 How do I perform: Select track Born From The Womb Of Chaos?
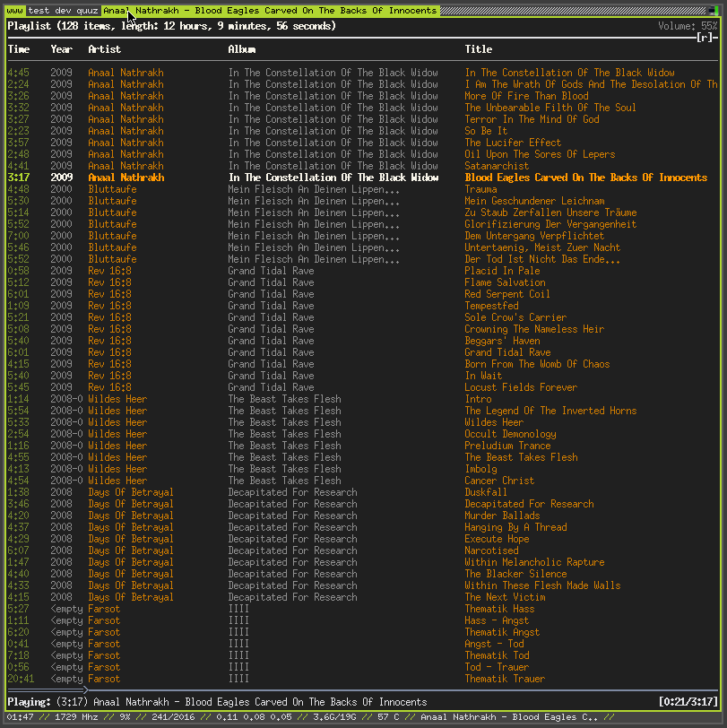coord(537,363)
